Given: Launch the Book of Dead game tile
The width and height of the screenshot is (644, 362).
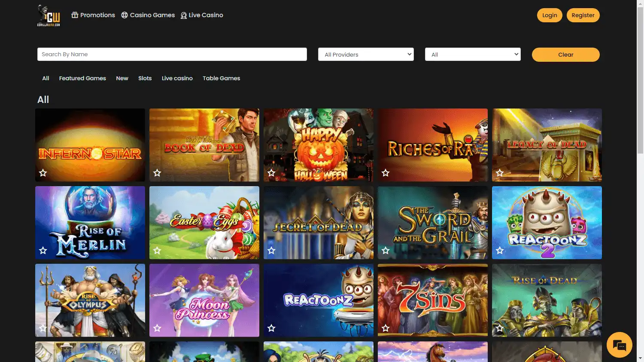Looking at the screenshot, I should (204, 145).
